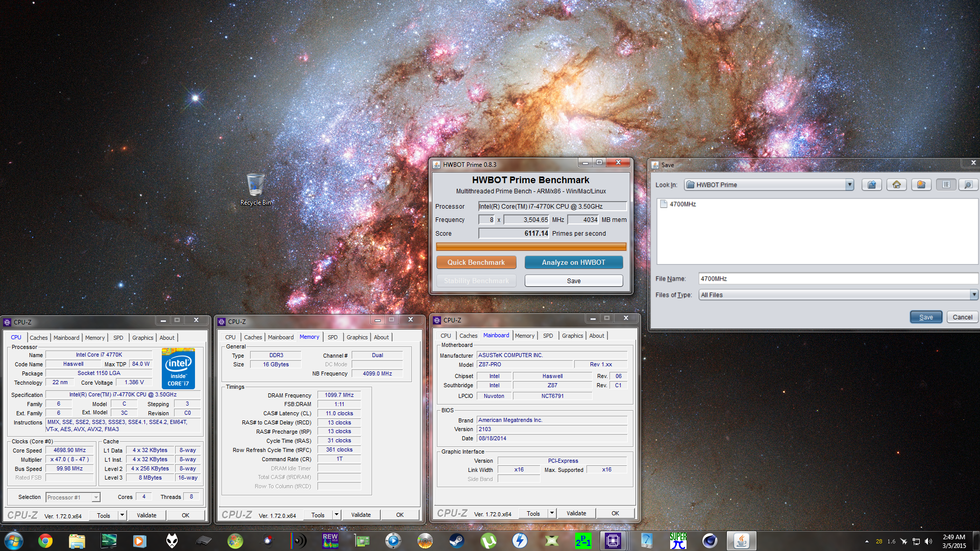Open About tab in leftmost CPU-Z window
Viewport: 980px width, 551px height.
pyautogui.click(x=167, y=338)
